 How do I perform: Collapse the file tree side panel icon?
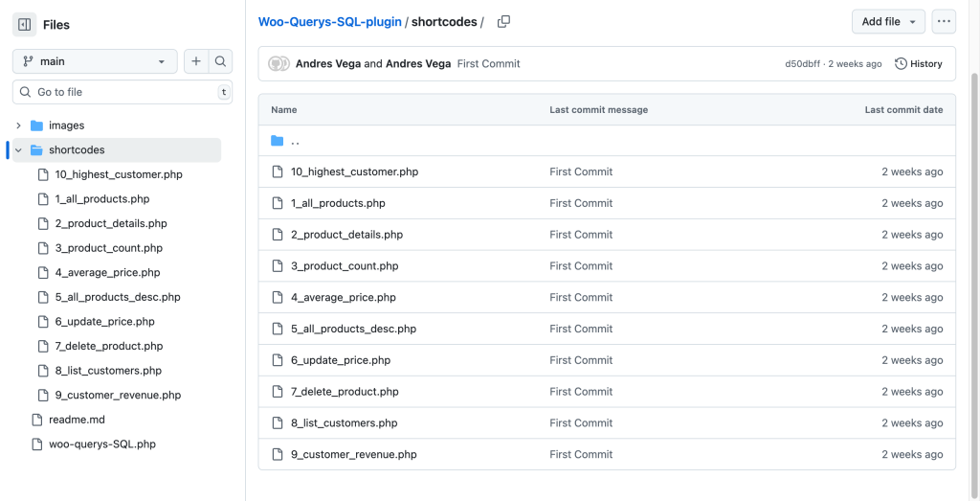[x=24, y=25]
